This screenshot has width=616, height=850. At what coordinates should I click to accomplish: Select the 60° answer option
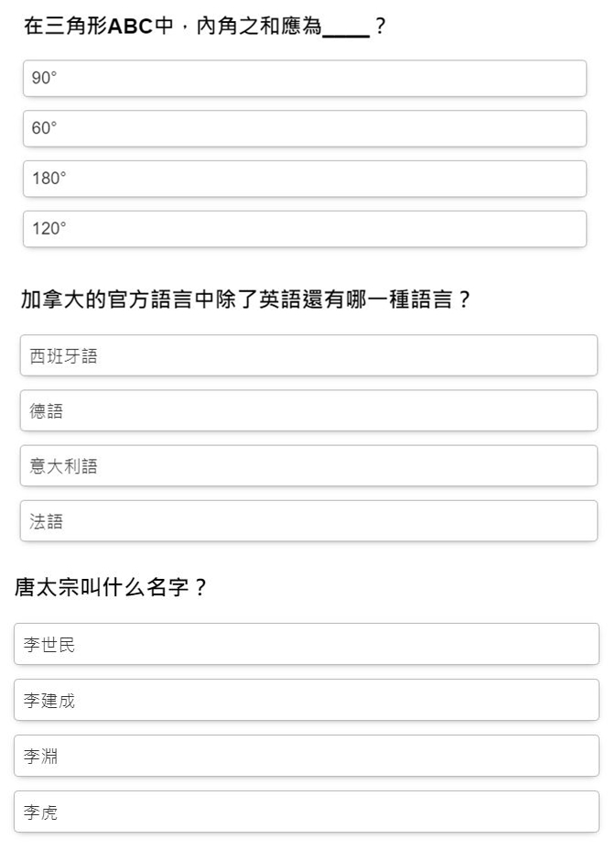click(x=306, y=128)
